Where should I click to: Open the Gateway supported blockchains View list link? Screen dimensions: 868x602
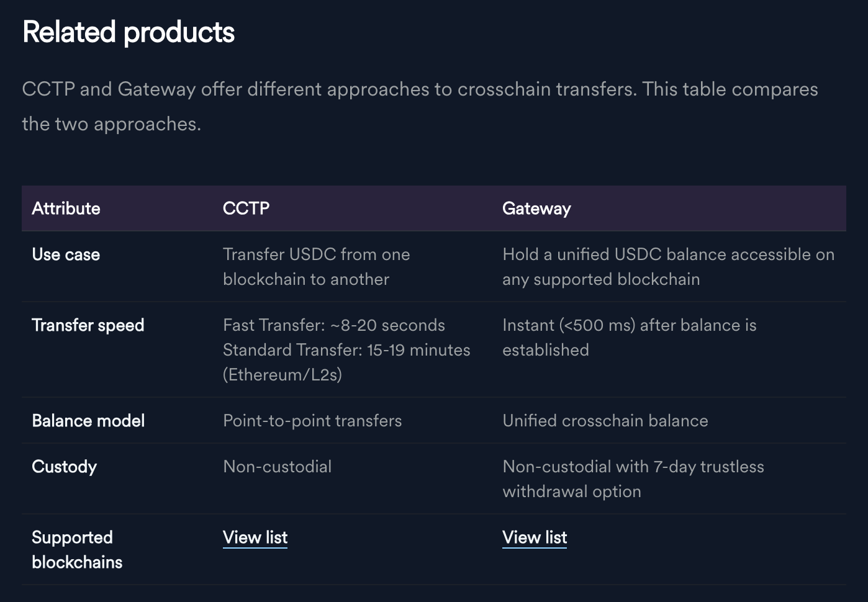click(535, 537)
